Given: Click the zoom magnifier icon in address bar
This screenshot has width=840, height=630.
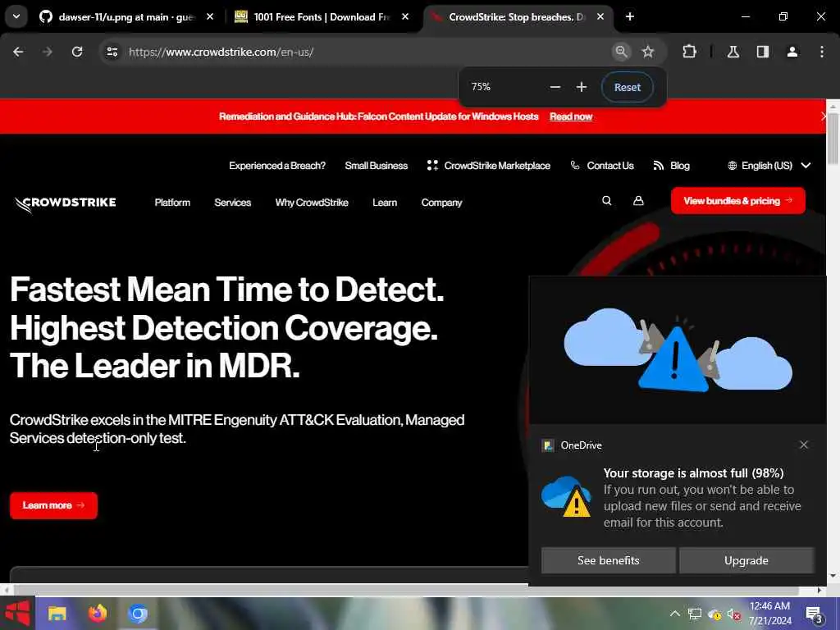Looking at the screenshot, I should tap(621, 52).
